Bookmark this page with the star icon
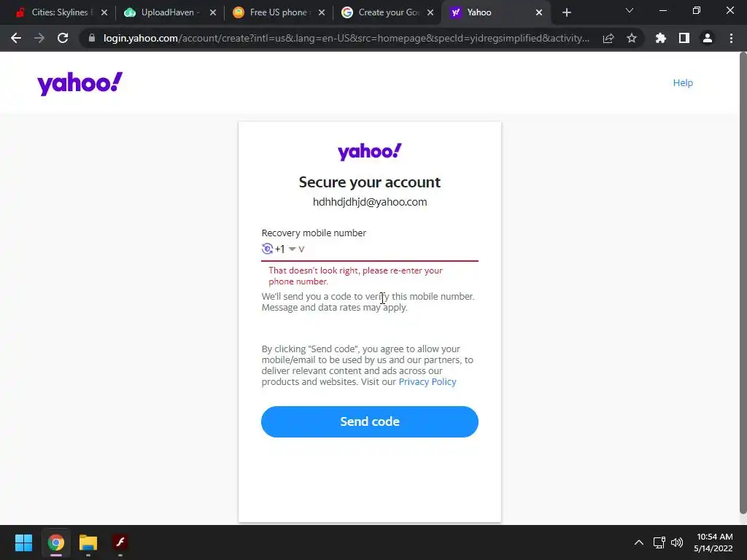The image size is (747, 560). [x=631, y=38]
